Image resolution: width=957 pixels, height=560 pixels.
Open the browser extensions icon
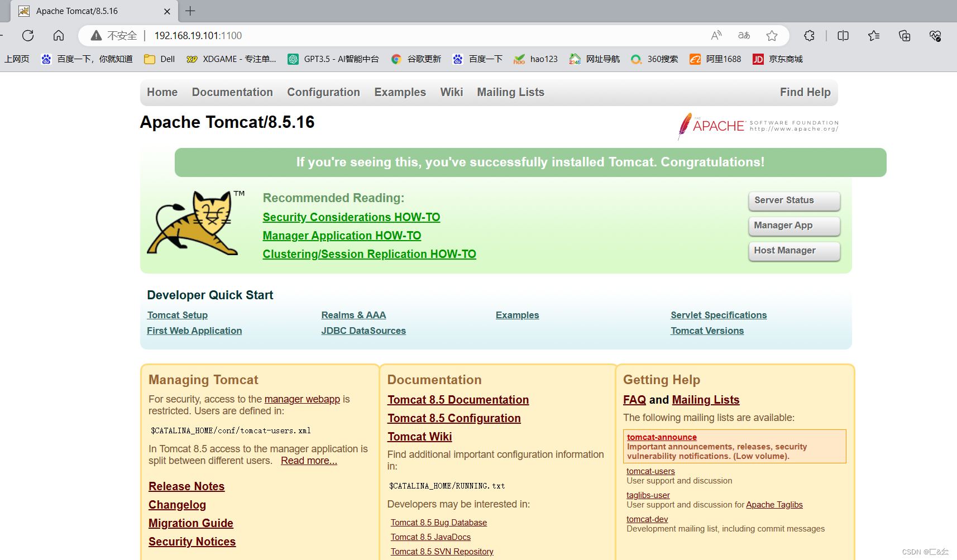pyautogui.click(x=809, y=36)
